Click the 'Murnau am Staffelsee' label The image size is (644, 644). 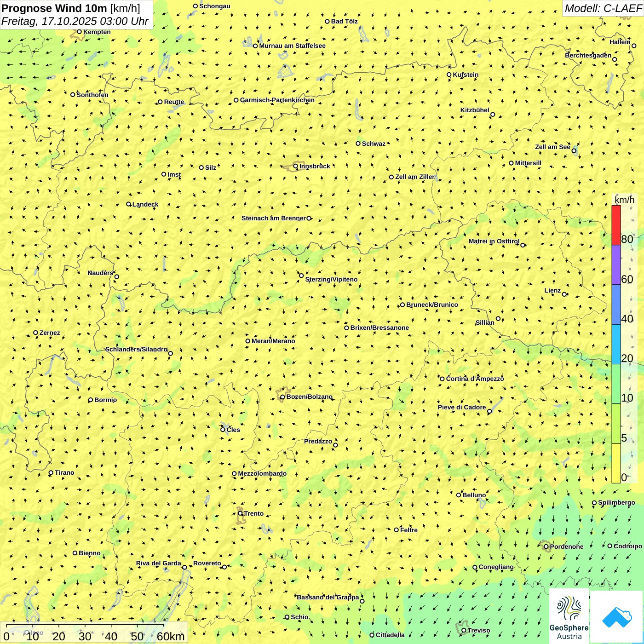(x=292, y=46)
